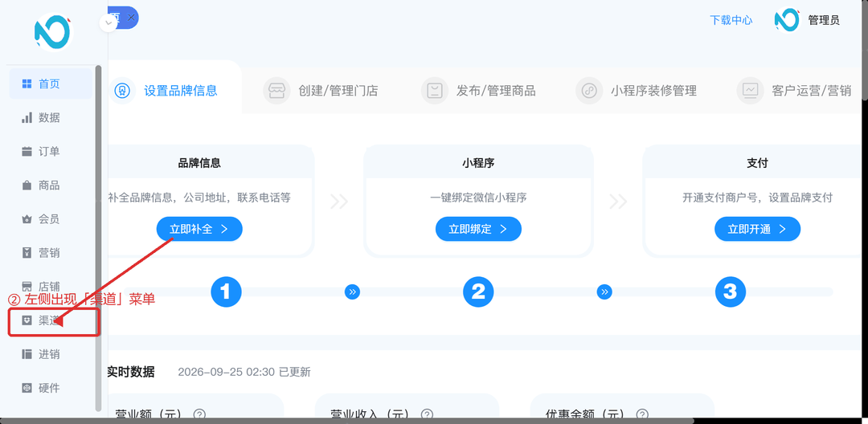The height and width of the screenshot is (424, 868).
Task: Click help icon next to 营业收入
Action: pos(426,414)
